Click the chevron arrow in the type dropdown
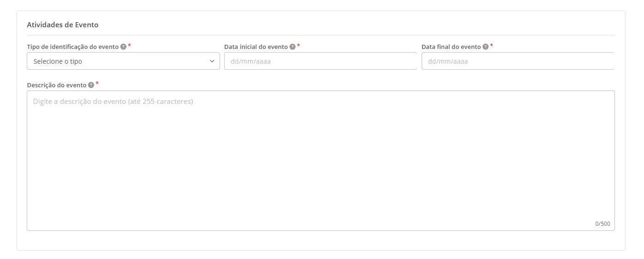Screen dimensions: 644x259 click(x=212, y=61)
